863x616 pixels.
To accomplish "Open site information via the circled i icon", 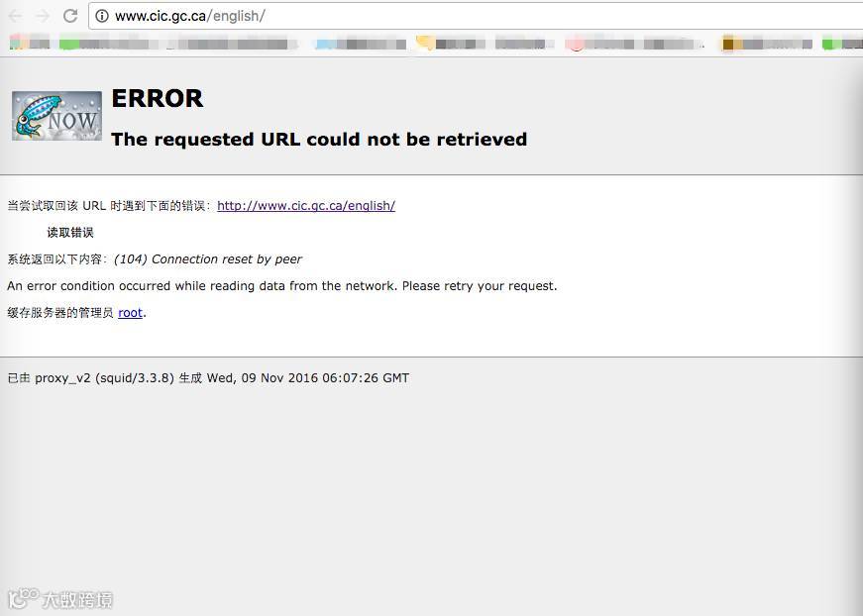I will click(102, 16).
